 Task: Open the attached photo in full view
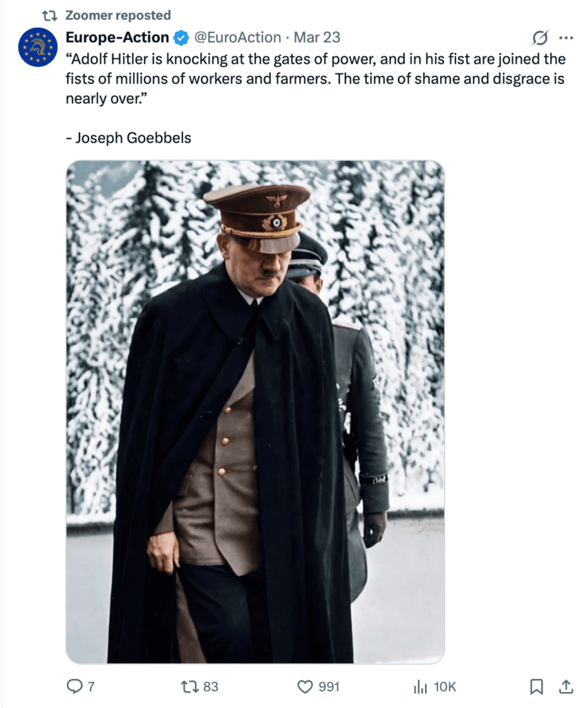256,412
